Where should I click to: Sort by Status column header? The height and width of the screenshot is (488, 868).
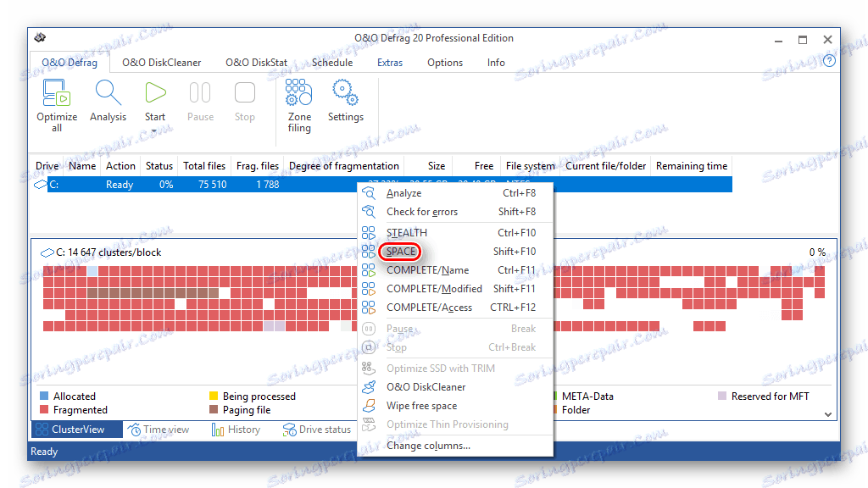(159, 166)
